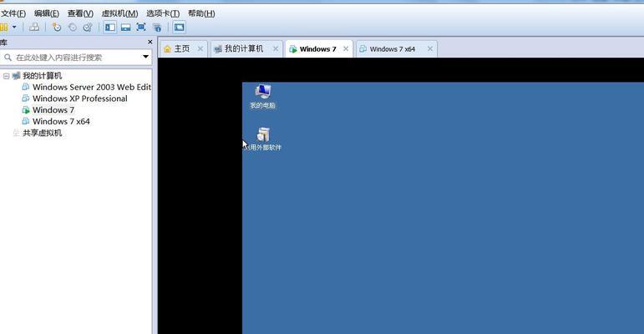The width and height of the screenshot is (644, 334).
Task: Click the Windows Server 2003 VM icon
Action: tap(25, 87)
